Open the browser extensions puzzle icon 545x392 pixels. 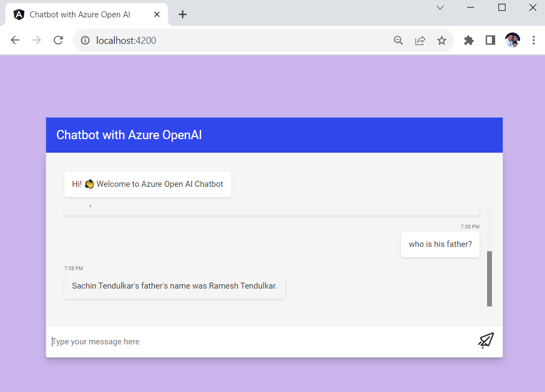[469, 40]
